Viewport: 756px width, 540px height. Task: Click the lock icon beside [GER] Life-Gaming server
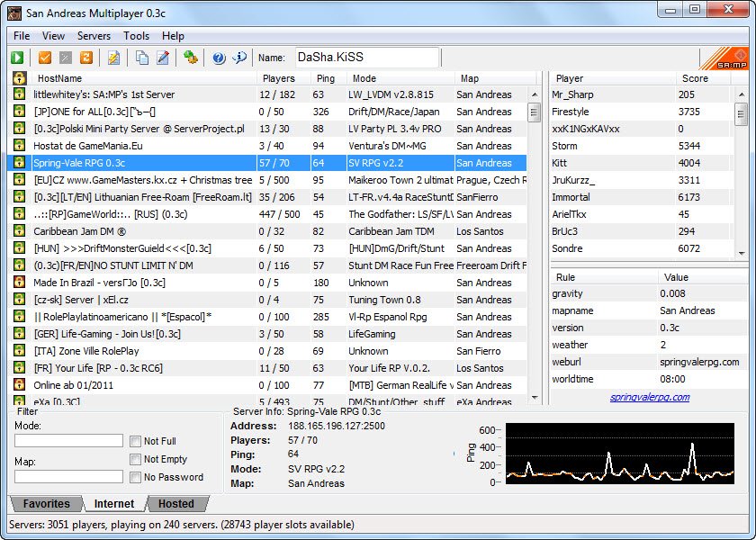19,334
